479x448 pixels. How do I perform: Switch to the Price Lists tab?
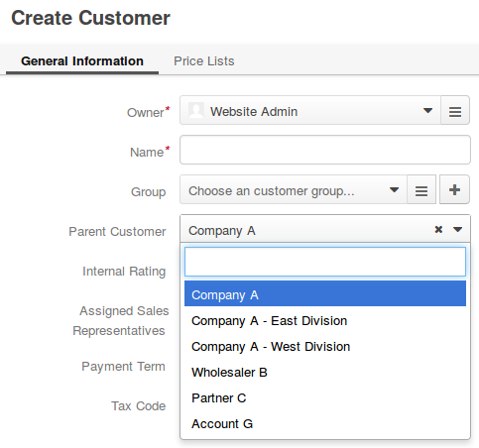click(x=204, y=61)
